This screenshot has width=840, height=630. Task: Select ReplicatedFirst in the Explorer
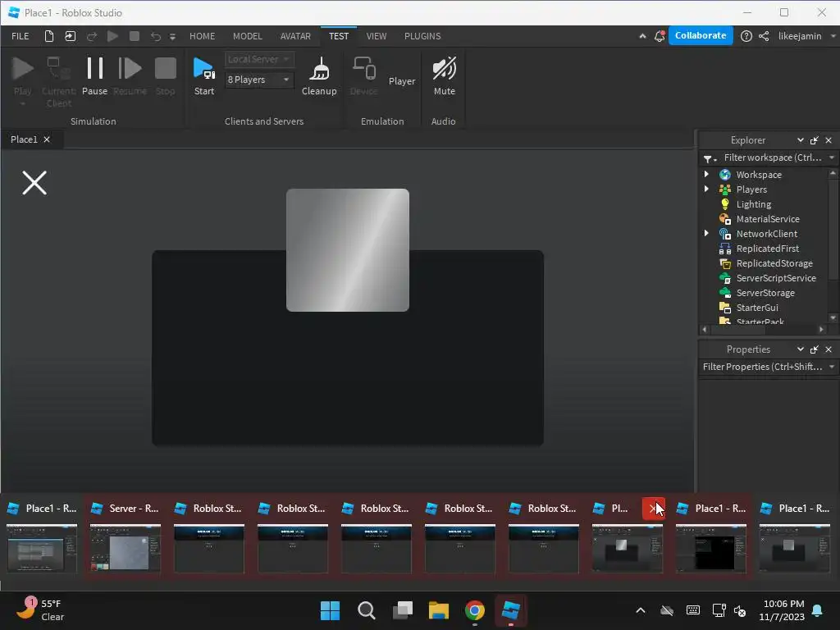click(x=767, y=249)
